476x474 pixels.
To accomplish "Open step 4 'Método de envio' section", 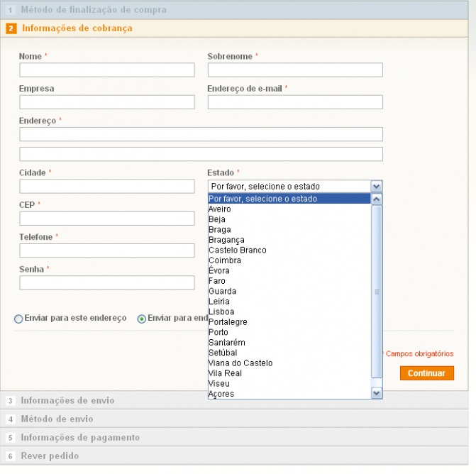I will [57, 419].
